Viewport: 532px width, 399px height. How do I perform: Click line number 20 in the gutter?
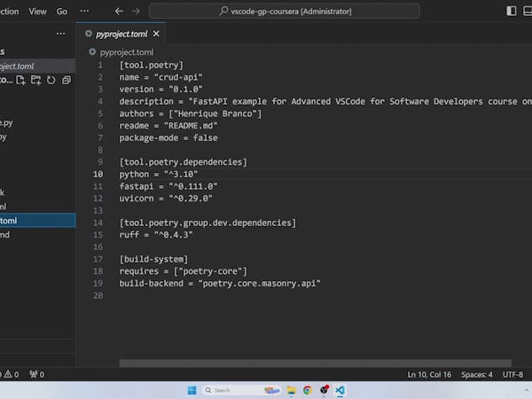(x=98, y=295)
